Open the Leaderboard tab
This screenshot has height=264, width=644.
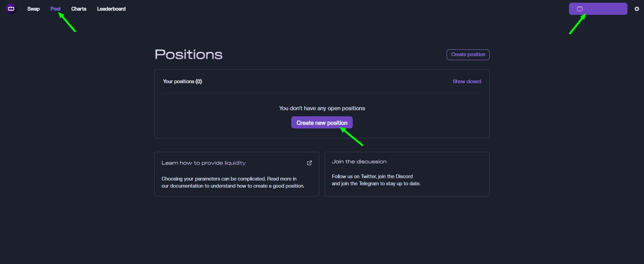pos(111,9)
